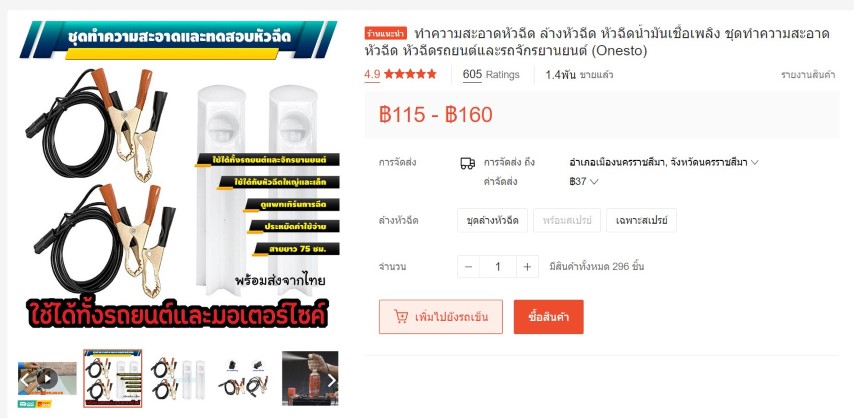Click the quantity input field

(x=498, y=266)
